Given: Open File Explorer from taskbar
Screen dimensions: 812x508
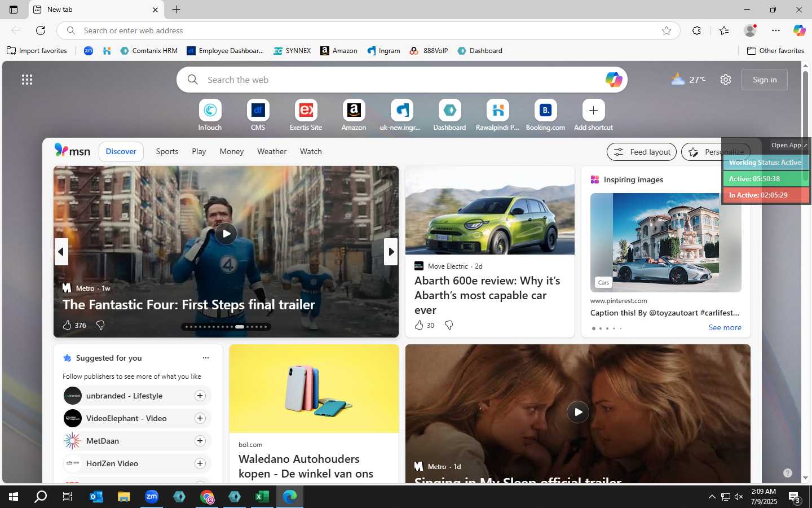Looking at the screenshot, I should click(124, 497).
